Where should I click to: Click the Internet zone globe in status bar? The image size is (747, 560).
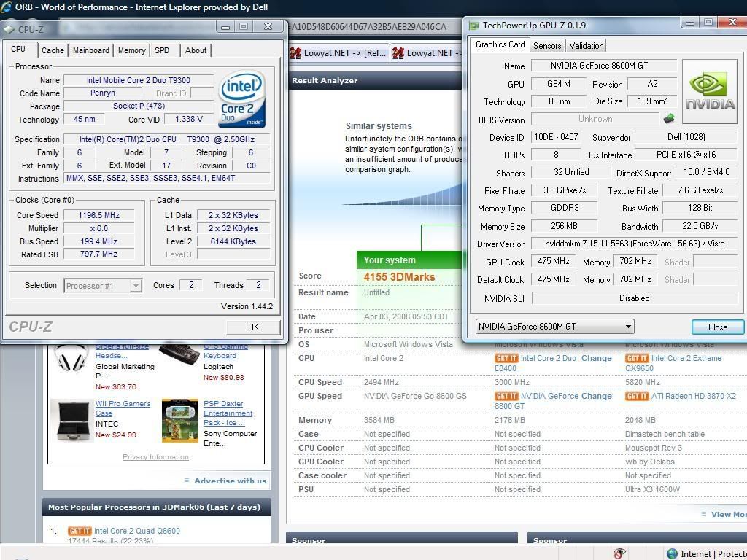pos(672,554)
